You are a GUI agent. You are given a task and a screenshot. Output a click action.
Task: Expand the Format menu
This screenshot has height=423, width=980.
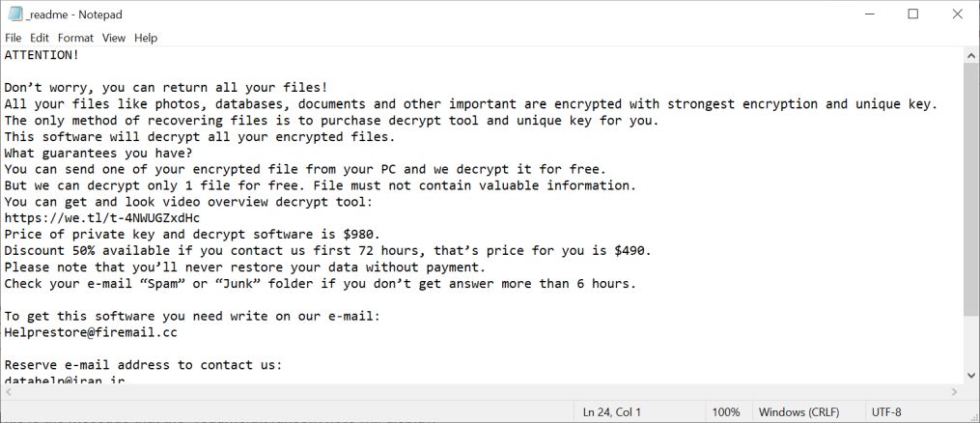point(75,38)
